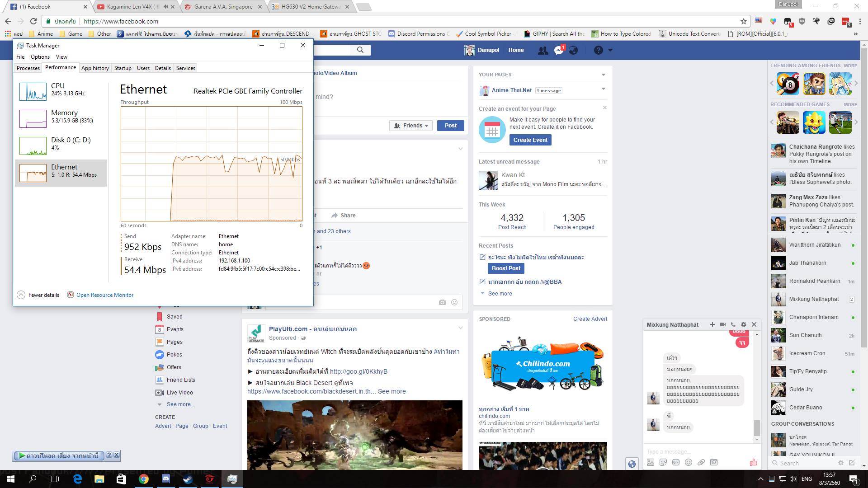Switch to Processes tab in Task Manager

(x=28, y=68)
